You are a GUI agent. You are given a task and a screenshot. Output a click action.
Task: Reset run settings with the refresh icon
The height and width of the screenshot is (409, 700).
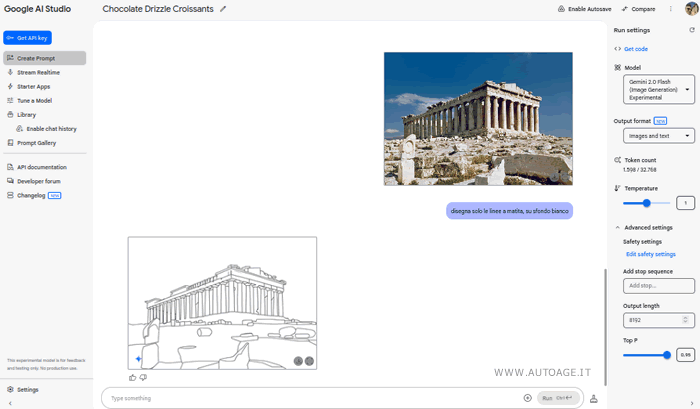(691, 31)
